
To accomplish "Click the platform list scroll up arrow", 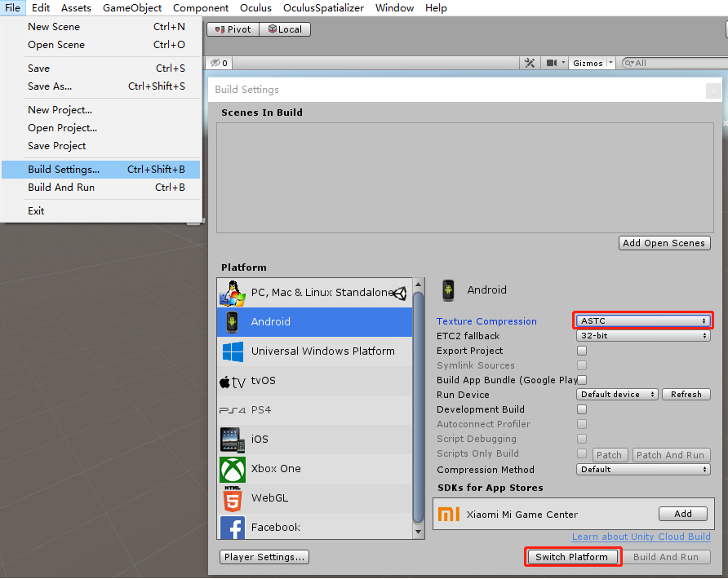I will tap(418, 284).
